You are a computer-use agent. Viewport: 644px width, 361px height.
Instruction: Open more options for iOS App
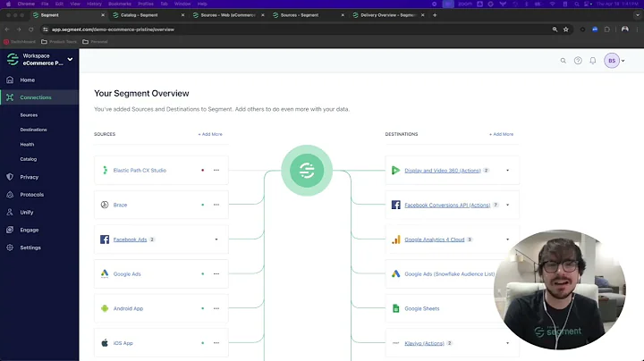pos(216,343)
